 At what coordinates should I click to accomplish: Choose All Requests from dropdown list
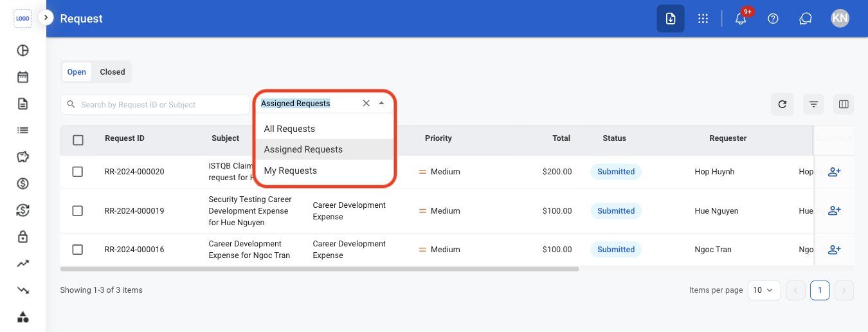[324, 129]
